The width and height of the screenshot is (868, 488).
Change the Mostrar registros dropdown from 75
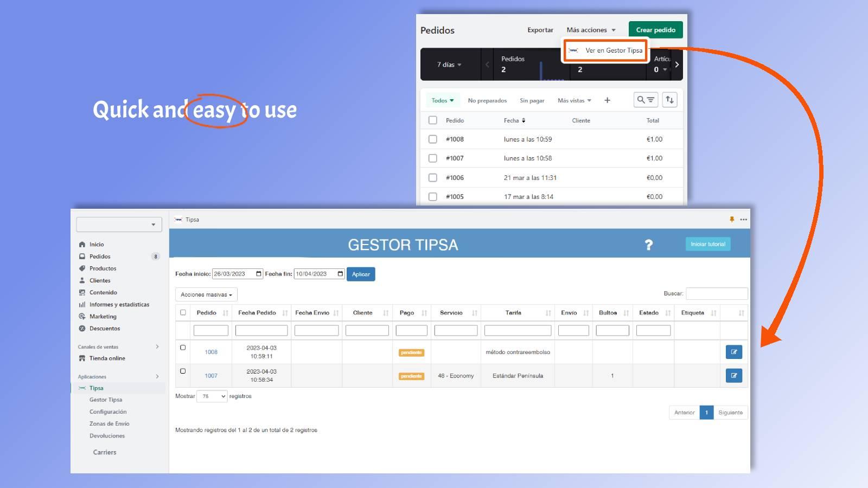[x=212, y=396]
